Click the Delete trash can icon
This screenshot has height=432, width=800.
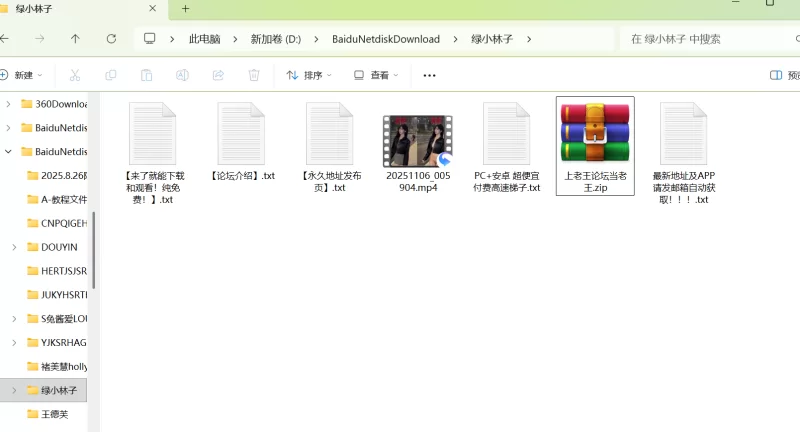pos(254,75)
